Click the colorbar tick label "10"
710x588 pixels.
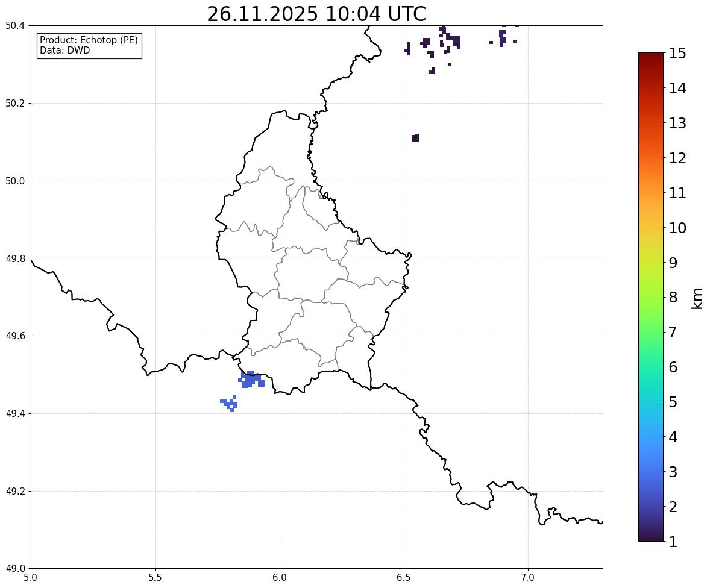(677, 228)
